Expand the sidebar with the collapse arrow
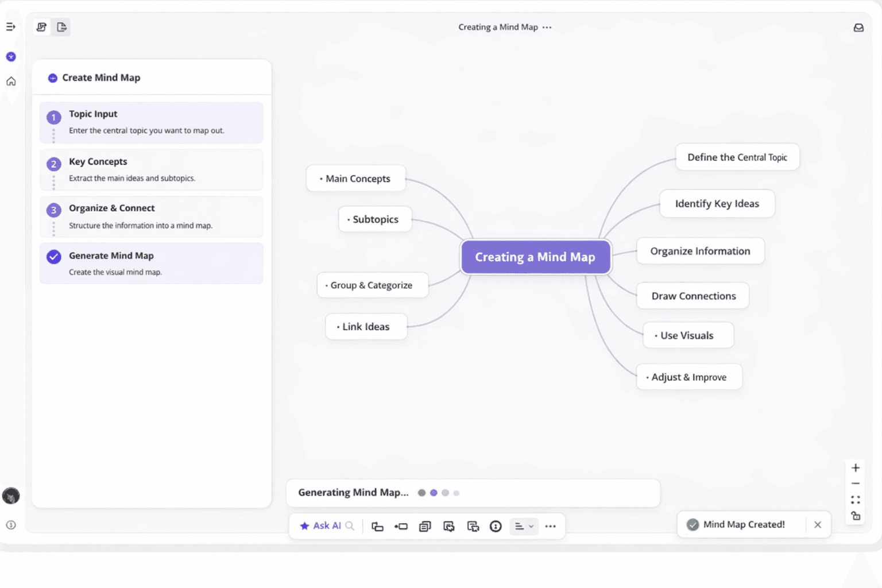The width and height of the screenshot is (882, 588). coord(11,26)
